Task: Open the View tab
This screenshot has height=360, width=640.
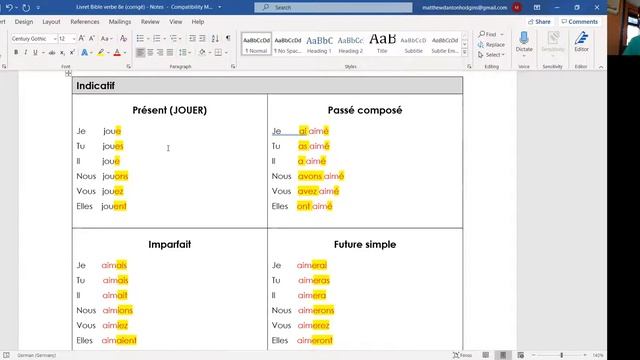Action: click(176, 22)
